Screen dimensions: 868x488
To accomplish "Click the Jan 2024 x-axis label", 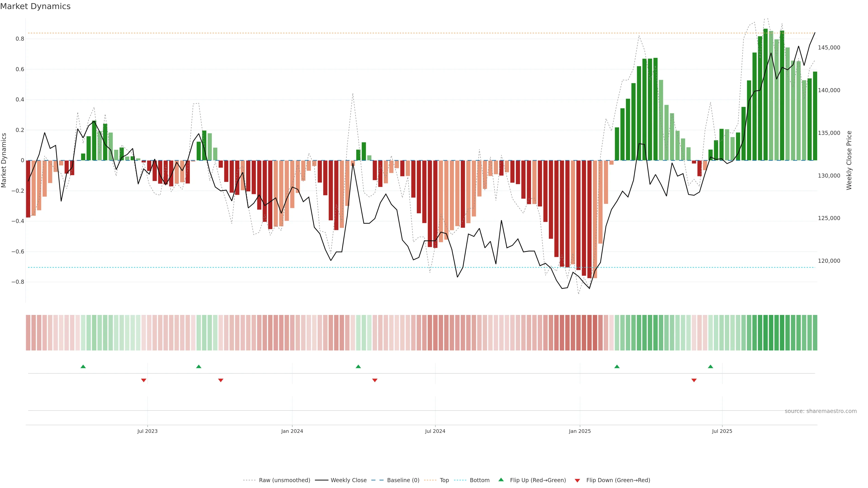I will coord(292,431).
